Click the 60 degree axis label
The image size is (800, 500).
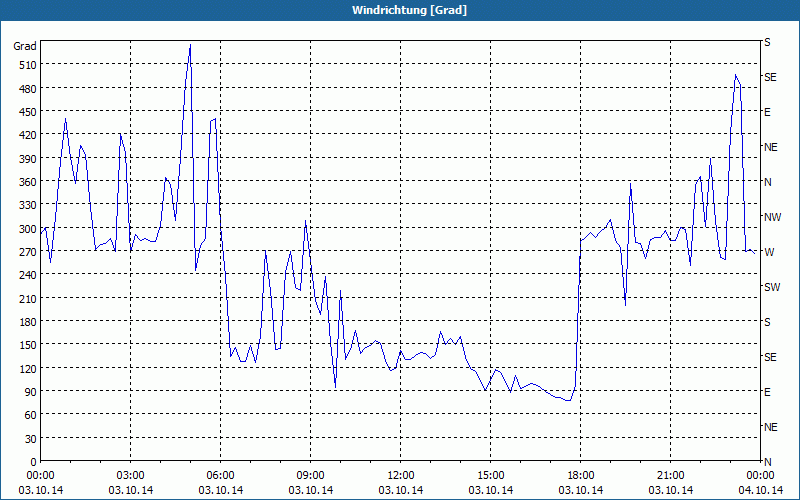tap(31, 415)
